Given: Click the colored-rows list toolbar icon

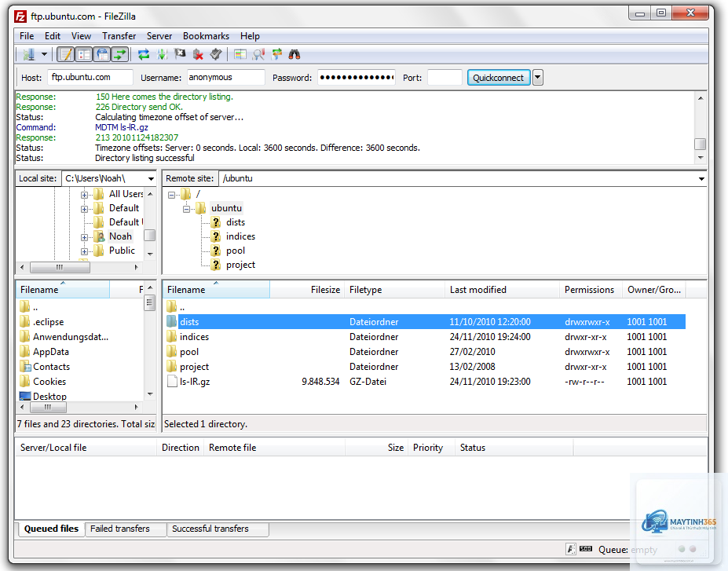Looking at the screenshot, I should coord(240,55).
